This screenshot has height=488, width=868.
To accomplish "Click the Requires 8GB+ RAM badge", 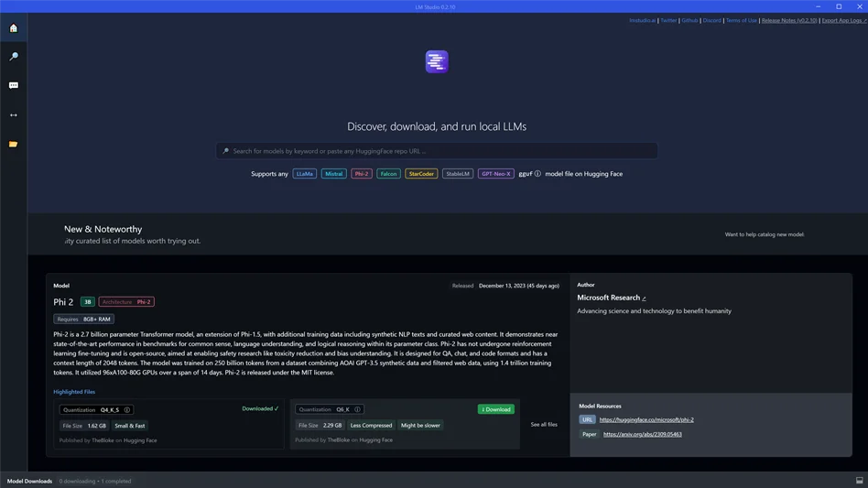I will (83, 320).
